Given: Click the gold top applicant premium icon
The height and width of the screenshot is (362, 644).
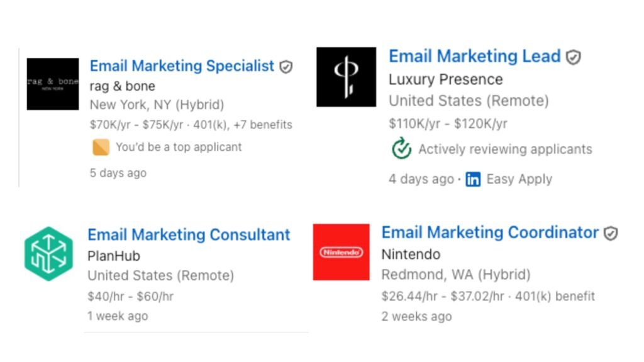Looking at the screenshot, I should tap(101, 147).
